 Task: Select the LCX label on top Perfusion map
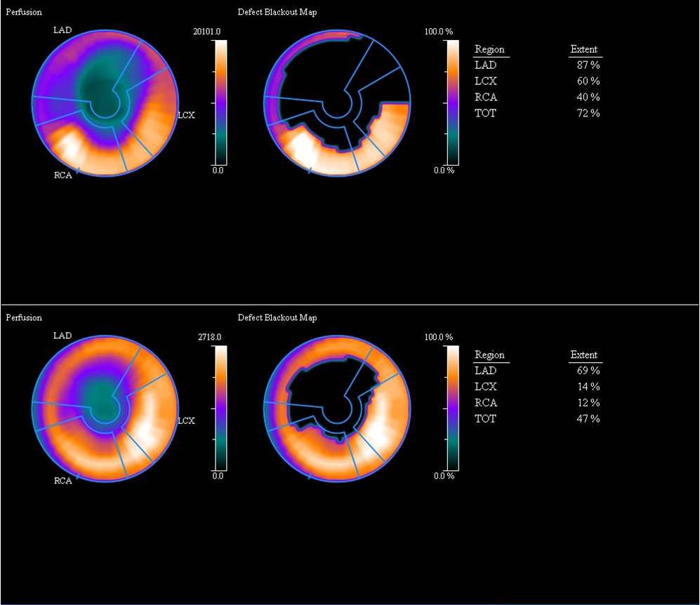pyautogui.click(x=186, y=115)
